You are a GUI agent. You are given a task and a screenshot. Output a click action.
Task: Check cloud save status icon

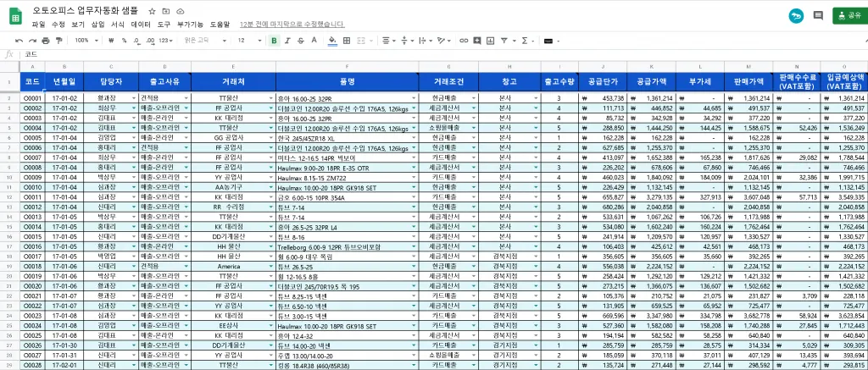click(180, 11)
